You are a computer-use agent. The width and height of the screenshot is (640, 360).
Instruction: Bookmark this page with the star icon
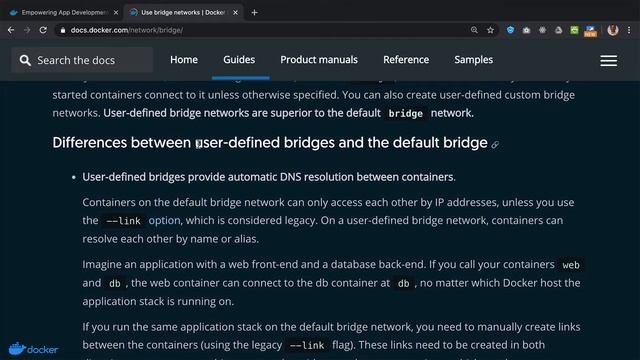tap(490, 30)
